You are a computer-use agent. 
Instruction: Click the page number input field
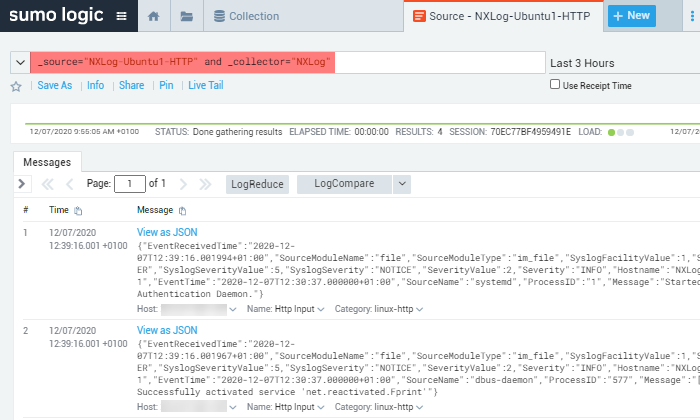[129, 184]
